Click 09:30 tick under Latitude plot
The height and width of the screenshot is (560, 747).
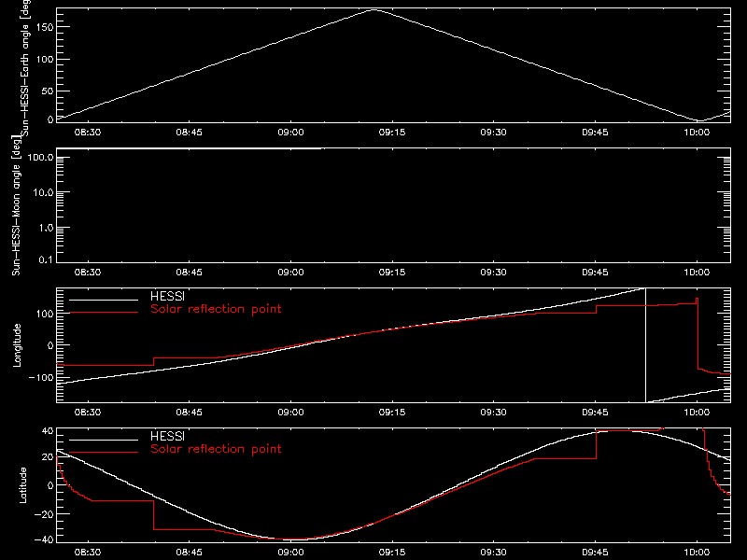(494, 552)
